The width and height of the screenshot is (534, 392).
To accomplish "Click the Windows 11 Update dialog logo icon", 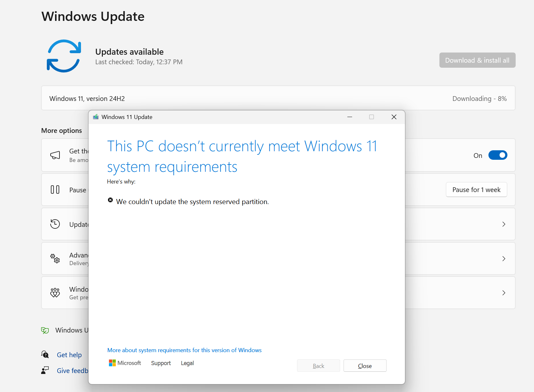I will (x=96, y=117).
